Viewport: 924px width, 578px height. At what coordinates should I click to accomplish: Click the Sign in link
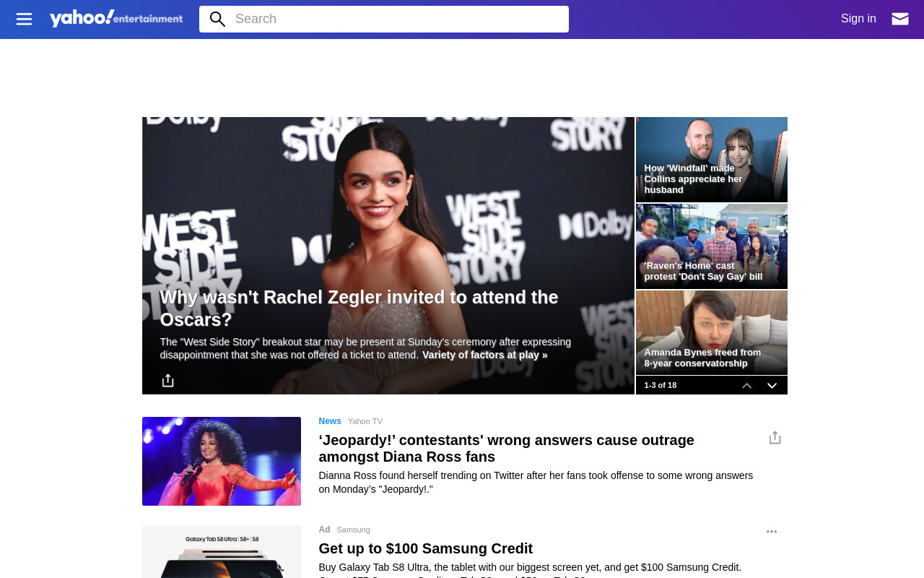pyautogui.click(x=858, y=19)
